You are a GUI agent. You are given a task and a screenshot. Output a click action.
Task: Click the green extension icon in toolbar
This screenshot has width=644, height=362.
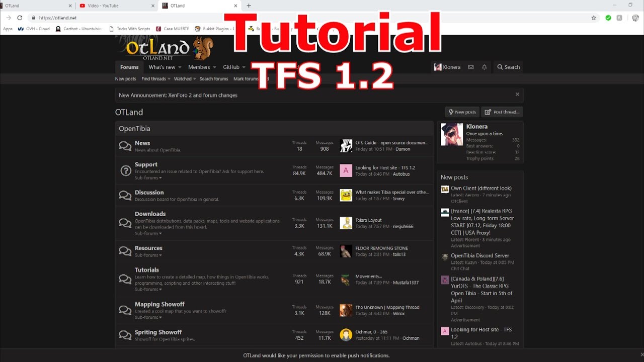coord(608,18)
